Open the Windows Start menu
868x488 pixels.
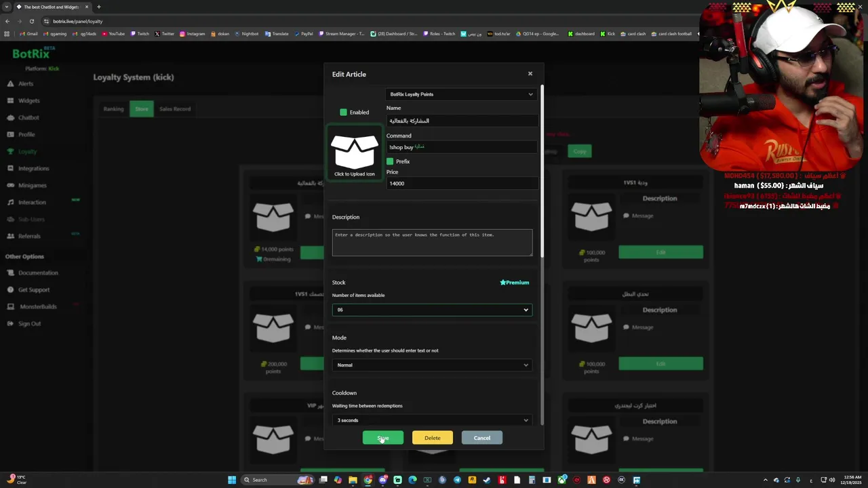pyautogui.click(x=232, y=480)
